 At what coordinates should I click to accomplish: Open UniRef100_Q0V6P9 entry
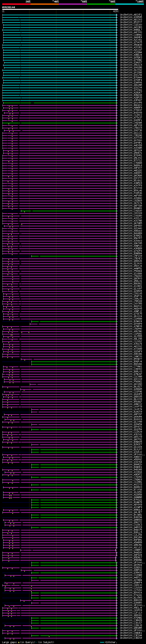click(x=131, y=324)
